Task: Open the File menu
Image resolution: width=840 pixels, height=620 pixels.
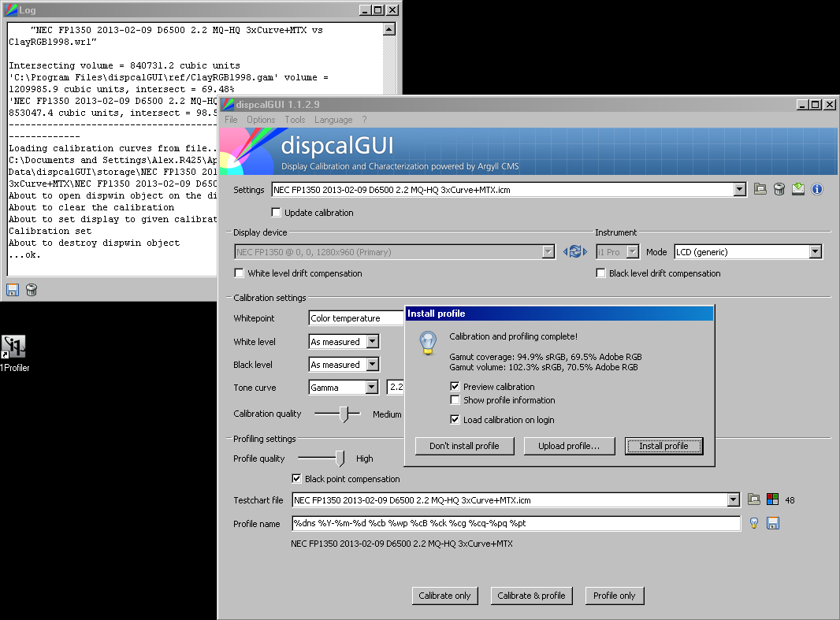Action: coord(231,120)
